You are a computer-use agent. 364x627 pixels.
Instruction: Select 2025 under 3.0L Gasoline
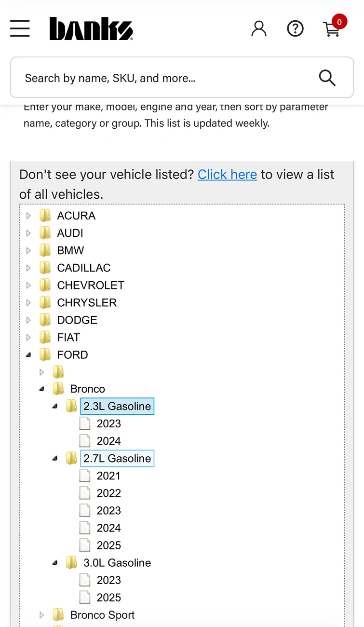(x=108, y=598)
